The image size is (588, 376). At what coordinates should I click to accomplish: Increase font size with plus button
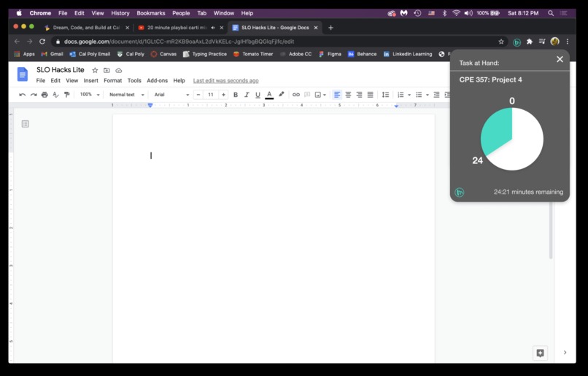pos(223,95)
